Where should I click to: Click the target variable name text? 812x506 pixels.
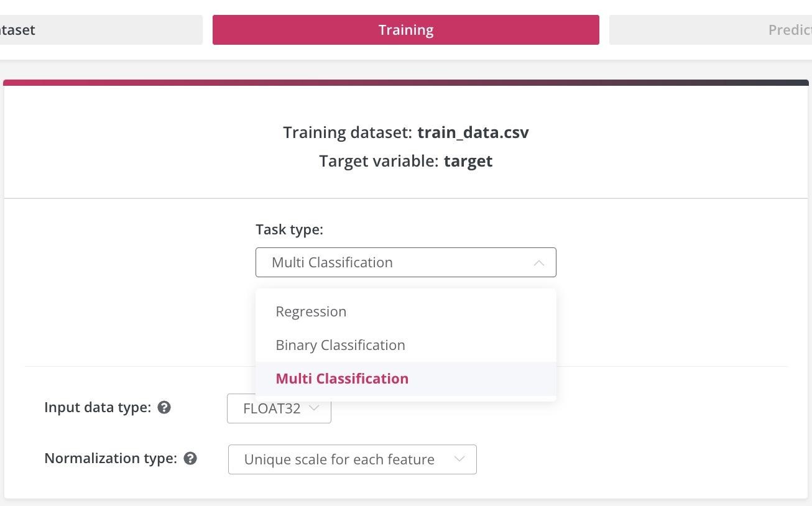click(x=468, y=161)
